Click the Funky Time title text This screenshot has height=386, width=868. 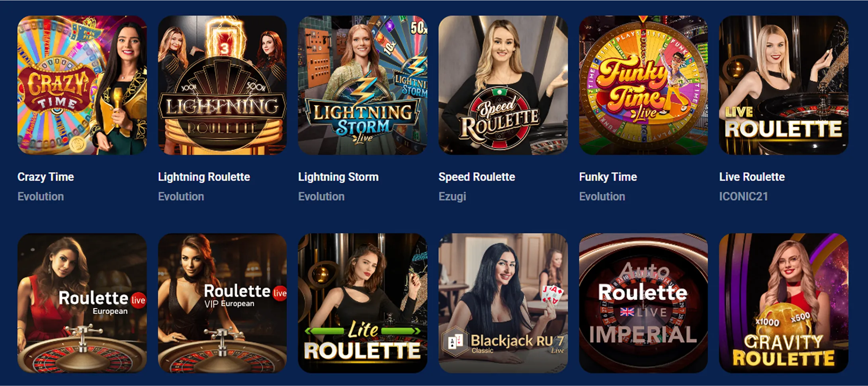608,177
